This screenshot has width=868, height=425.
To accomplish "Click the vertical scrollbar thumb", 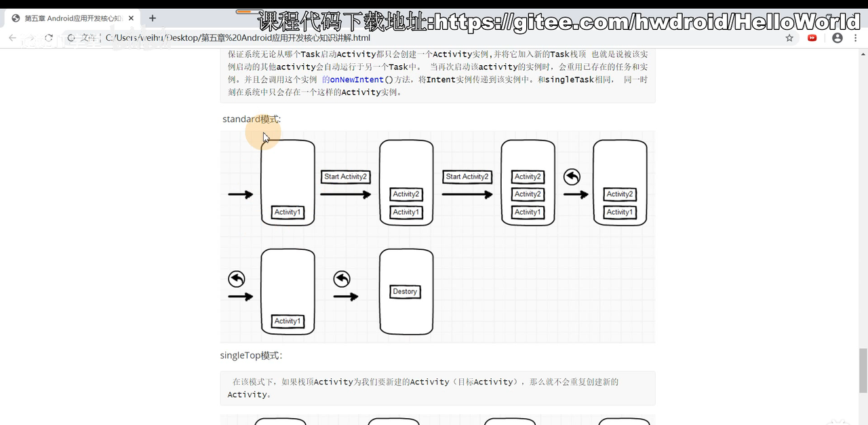I will click(x=863, y=370).
